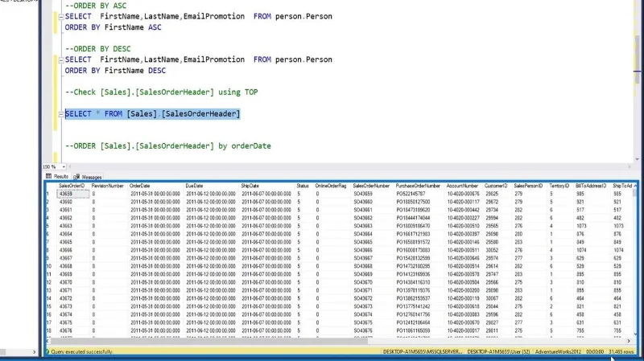Screen dimensions: 644x361
Task: Click the highlighted SELECT * FROM [Sales].[SalesOrderHeader] line
Action: (x=152, y=113)
